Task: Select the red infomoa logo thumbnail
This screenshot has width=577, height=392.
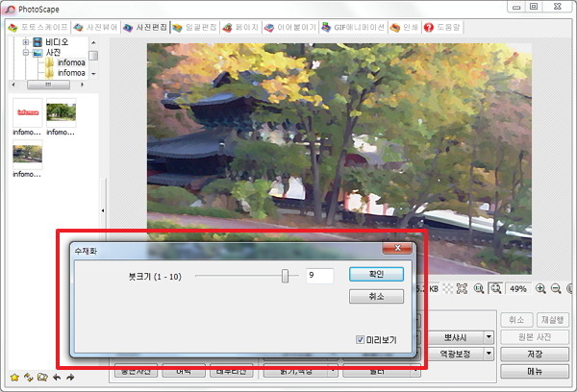Action: tap(28, 112)
